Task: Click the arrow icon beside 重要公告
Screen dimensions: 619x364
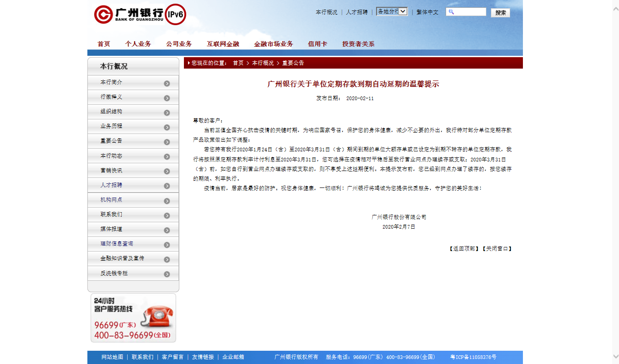Action: [167, 142]
